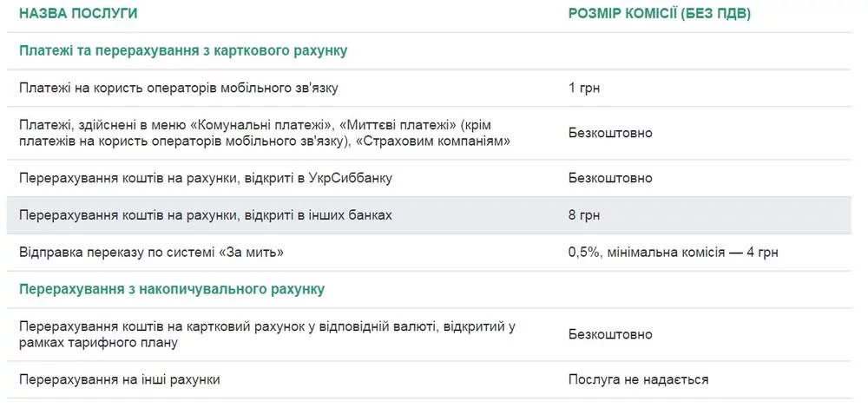Click the «РОЗМІР КОМІСІЇ (БЕЗ ПДВ)» column header
This screenshot has width=868, height=408.
[x=660, y=14]
